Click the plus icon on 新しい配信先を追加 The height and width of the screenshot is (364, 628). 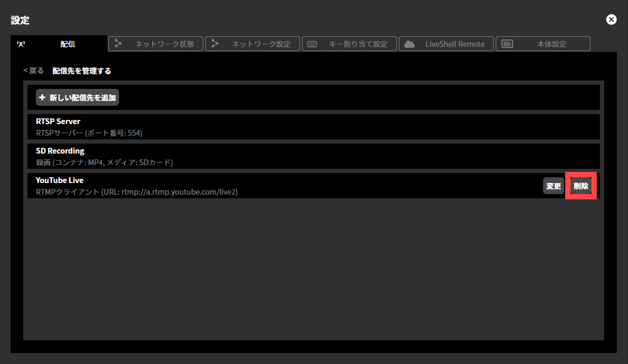[x=42, y=97]
